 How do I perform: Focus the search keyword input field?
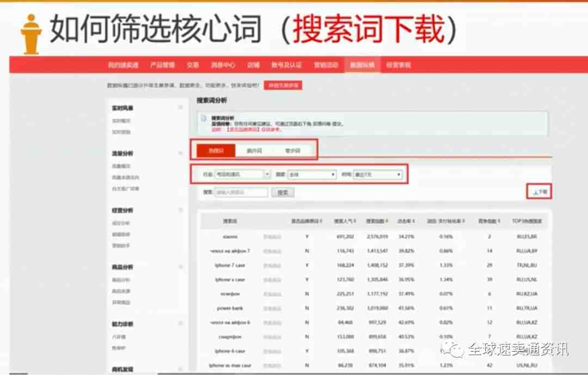[242, 192]
